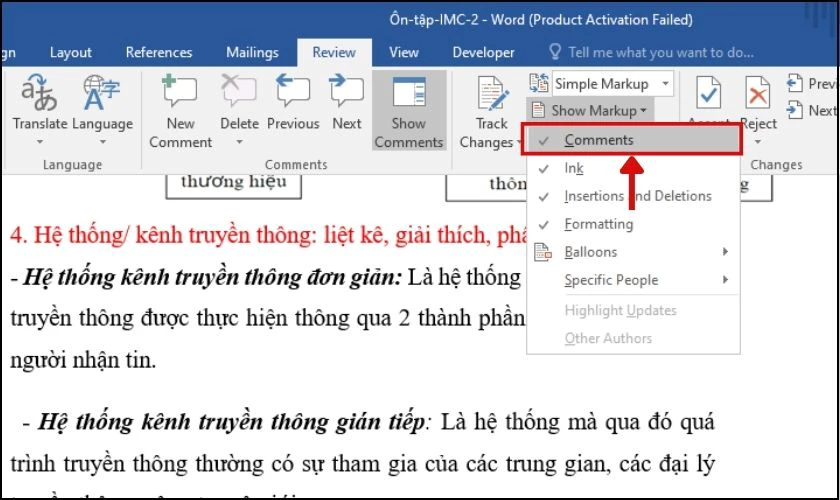
Task: Click the bold text 'Hệ thống kênh truyền thông đơn giản'
Action: click(x=212, y=278)
